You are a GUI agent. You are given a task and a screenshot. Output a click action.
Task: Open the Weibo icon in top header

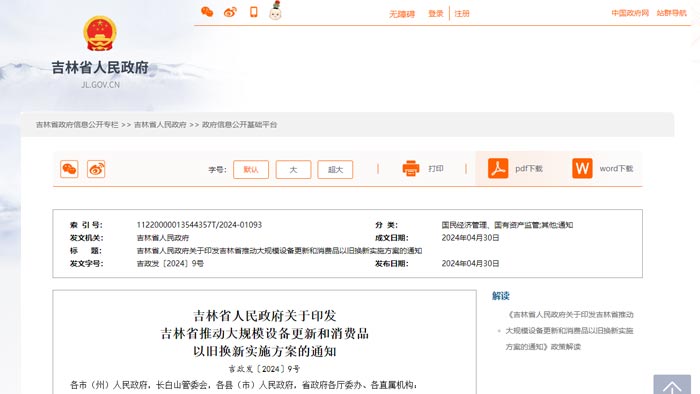point(230,12)
